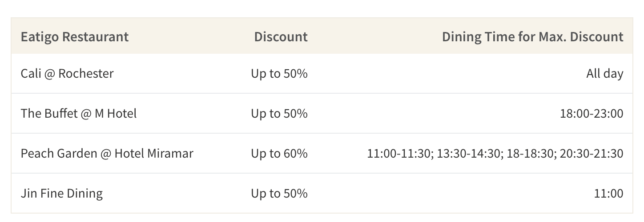The height and width of the screenshot is (222, 644).
Task: Select The Buffet @ M Hotel name
Action: [79, 113]
